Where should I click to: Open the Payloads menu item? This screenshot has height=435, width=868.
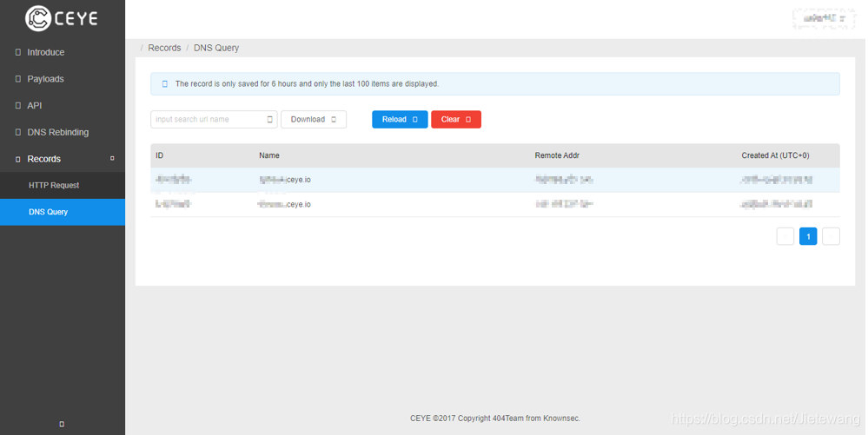click(x=45, y=79)
